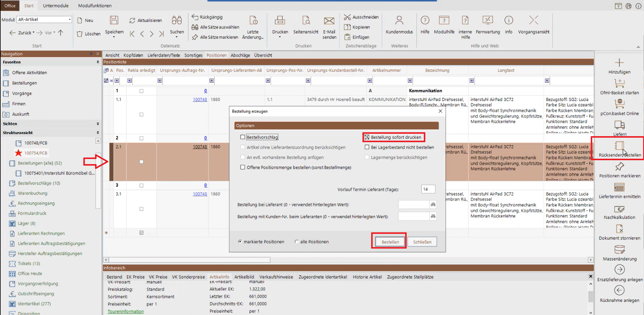Click the Vorlauf Termin days field
This screenshot has height=315, width=644.
428,189
